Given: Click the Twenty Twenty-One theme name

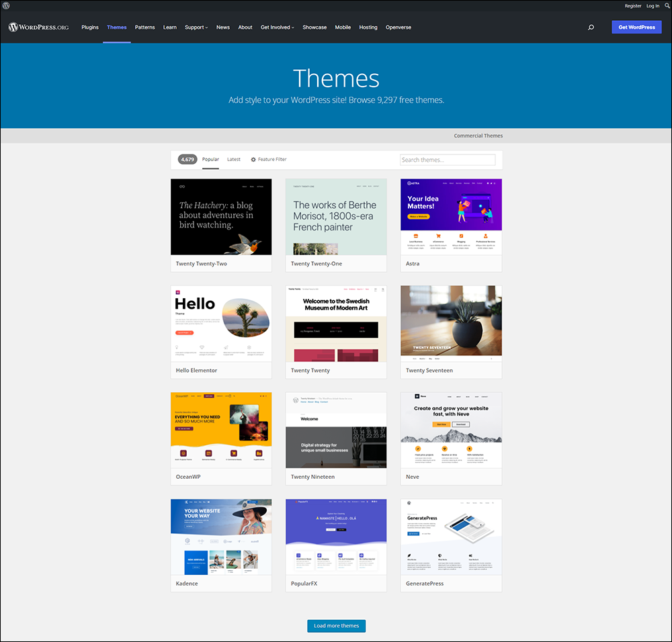Looking at the screenshot, I should pyautogui.click(x=317, y=264).
